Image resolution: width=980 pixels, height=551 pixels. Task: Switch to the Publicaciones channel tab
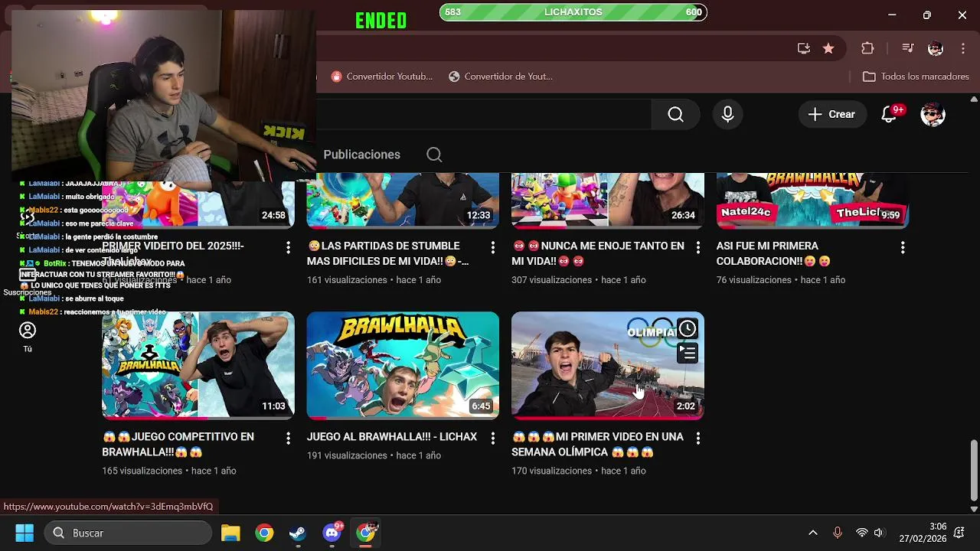click(361, 155)
